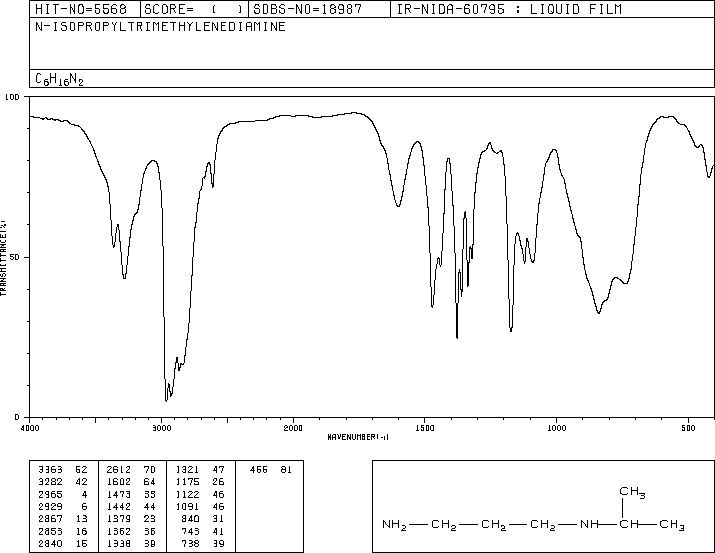Image resolution: width=715 pixels, height=553 pixels.
Task: Select the SCORE field in the header
Action: (x=194, y=9)
